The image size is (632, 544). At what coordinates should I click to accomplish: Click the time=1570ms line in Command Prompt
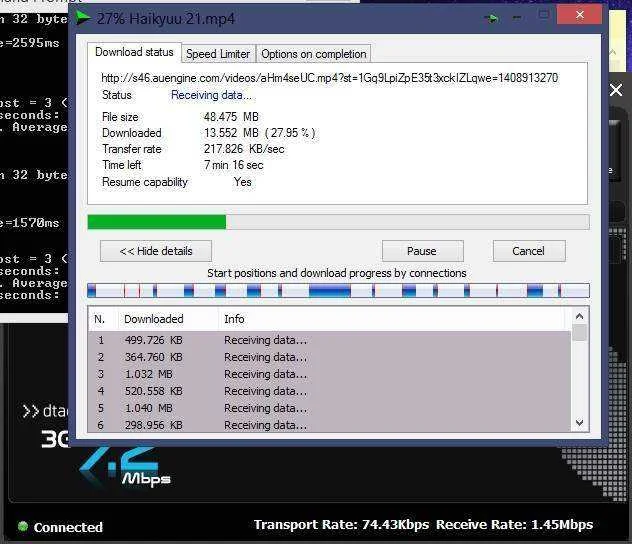pos(30,223)
